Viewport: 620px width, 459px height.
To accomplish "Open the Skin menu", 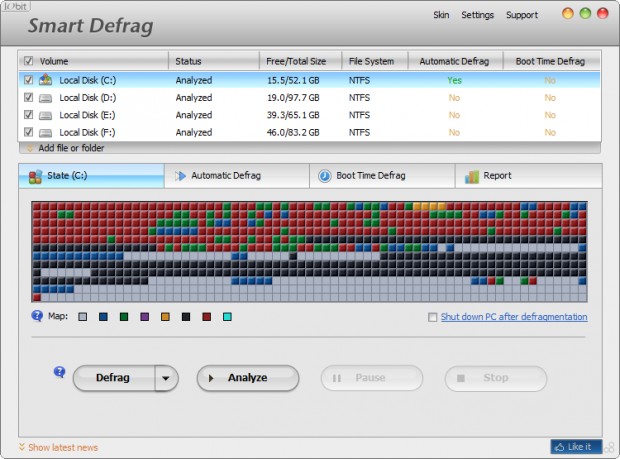I will tap(441, 15).
